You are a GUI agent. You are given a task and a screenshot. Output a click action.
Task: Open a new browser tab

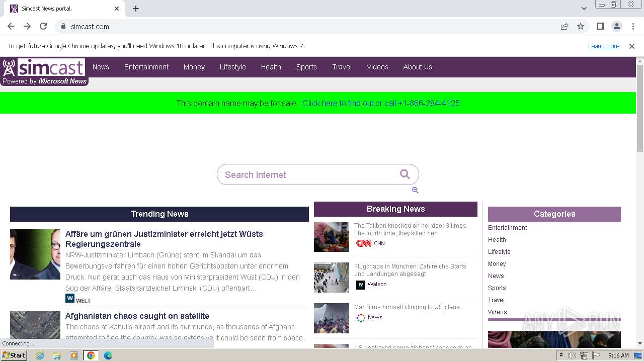[136, 9]
